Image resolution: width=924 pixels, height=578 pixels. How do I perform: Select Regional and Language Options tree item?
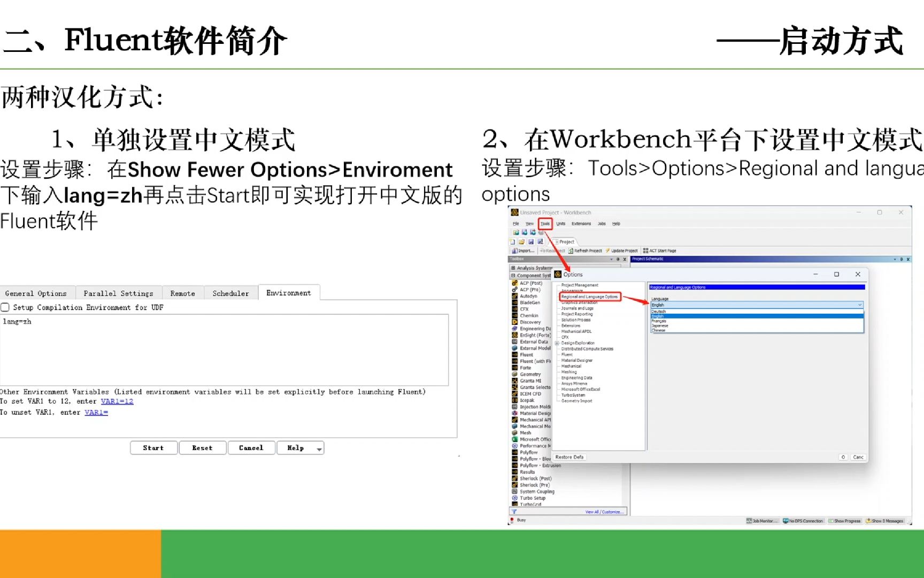point(590,296)
